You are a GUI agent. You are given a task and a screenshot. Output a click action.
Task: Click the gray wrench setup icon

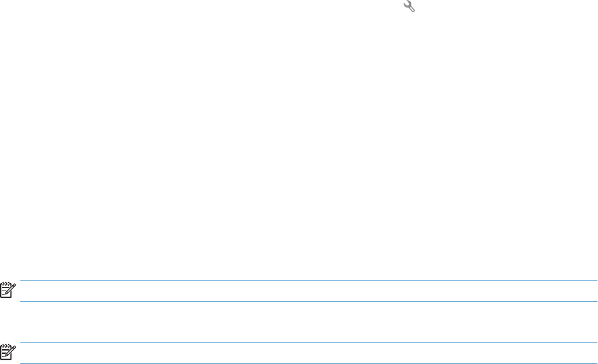click(409, 6)
